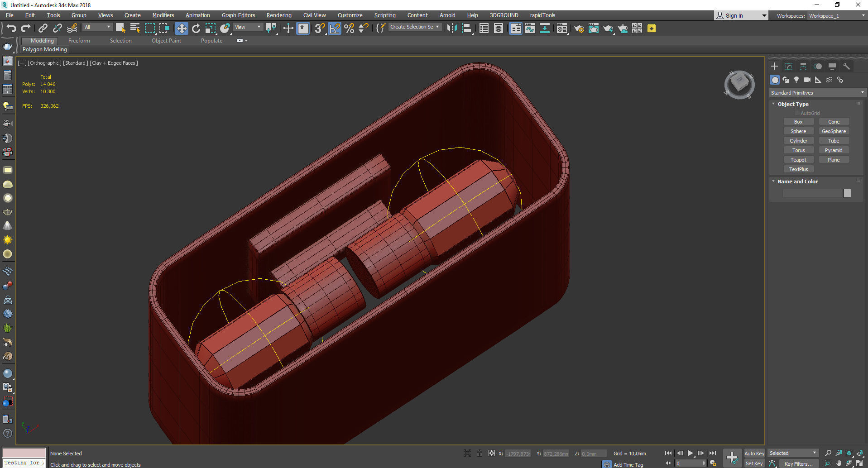Switch to the Object Paint ribbon tab
Image resolution: width=868 pixels, height=468 pixels.
point(166,41)
